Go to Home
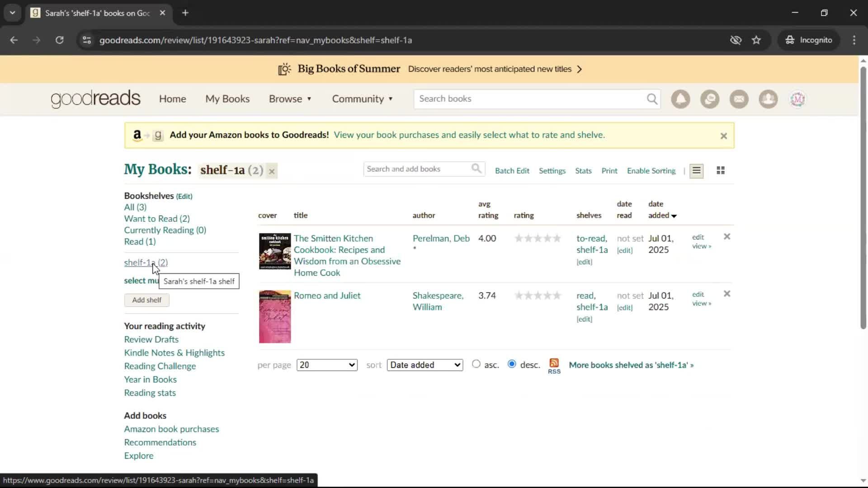 coord(172,99)
